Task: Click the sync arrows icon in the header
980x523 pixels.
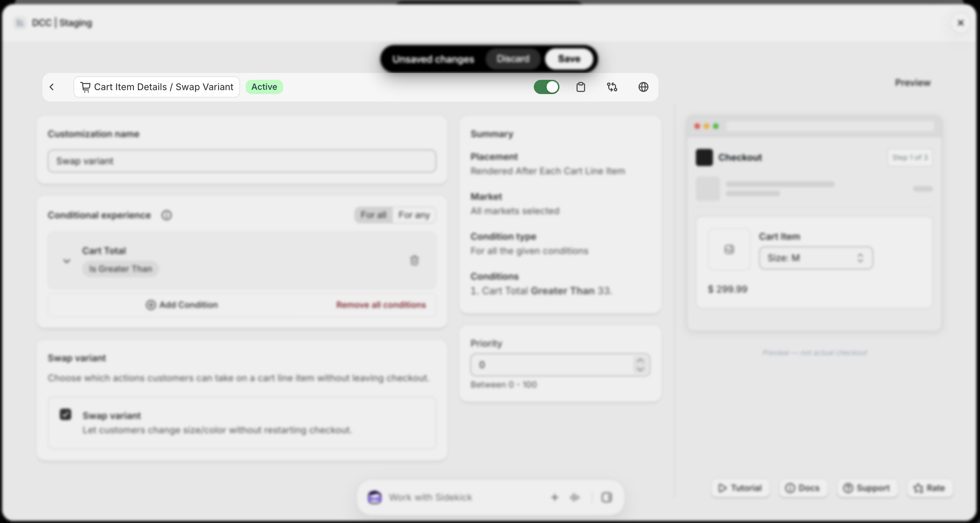Action: click(612, 87)
